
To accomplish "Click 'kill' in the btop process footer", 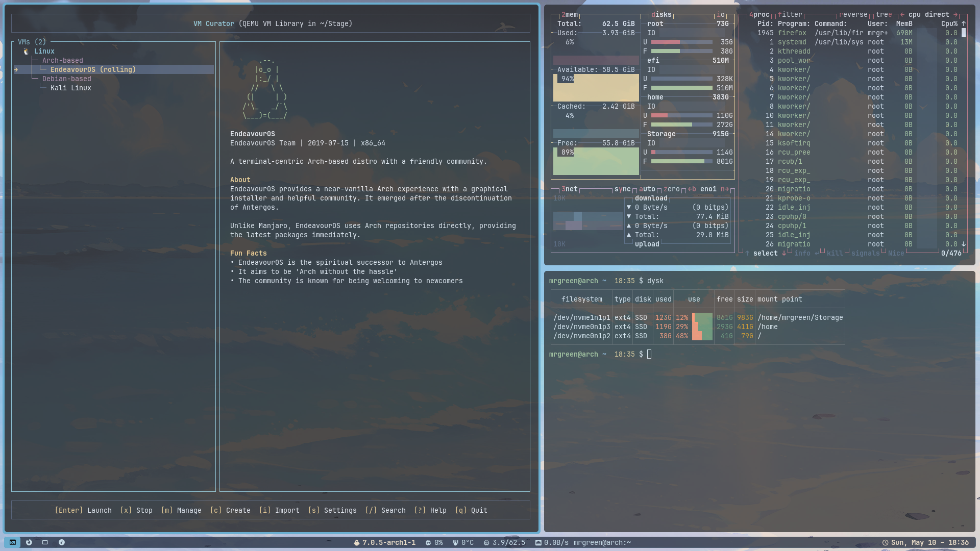I will [x=835, y=253].
